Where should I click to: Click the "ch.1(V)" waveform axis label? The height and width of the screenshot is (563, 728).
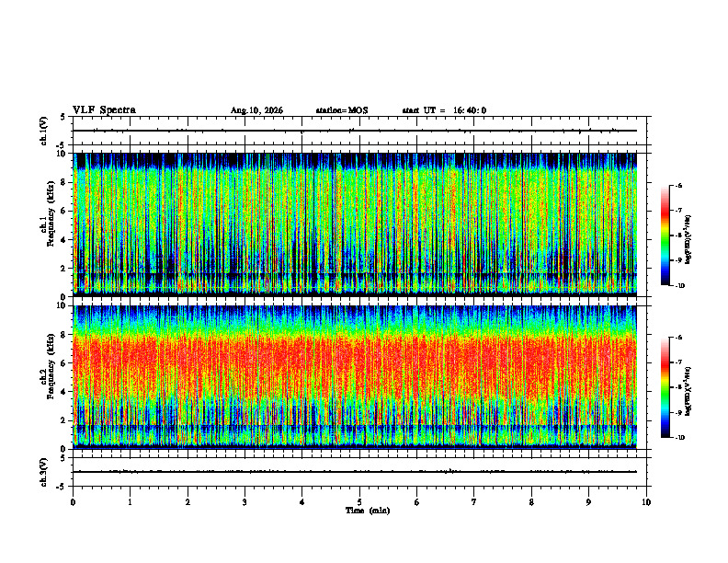(44, 131)
